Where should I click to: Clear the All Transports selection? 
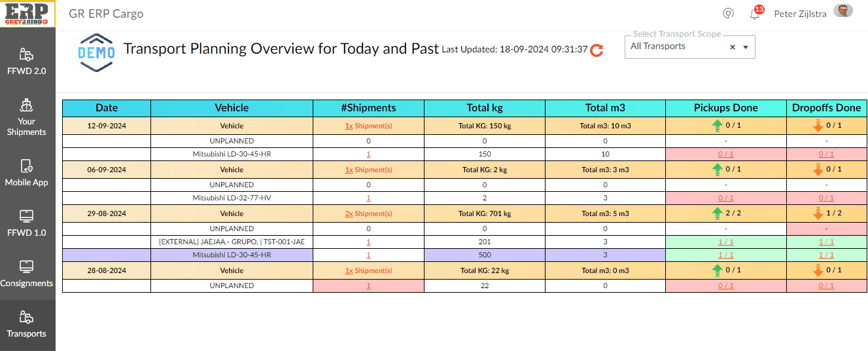coord(733,47)
